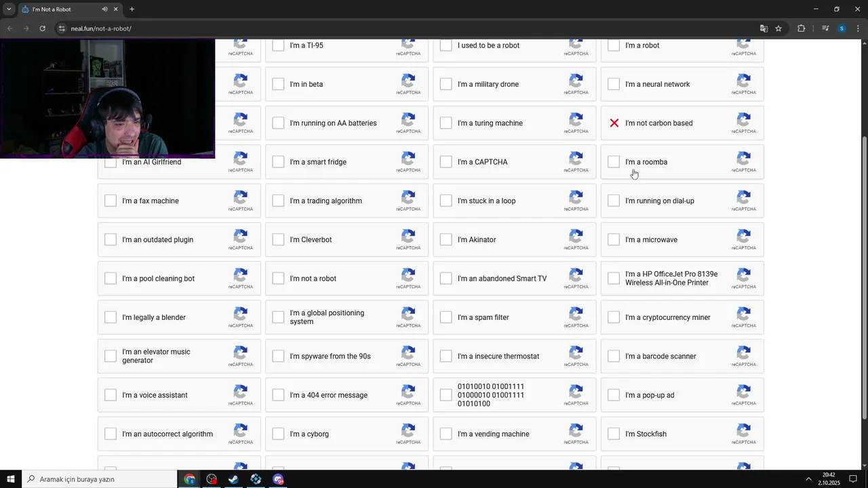Open the blue diamond app in the taskbar
Screen dimensions: 868x488
click(256, 479)
